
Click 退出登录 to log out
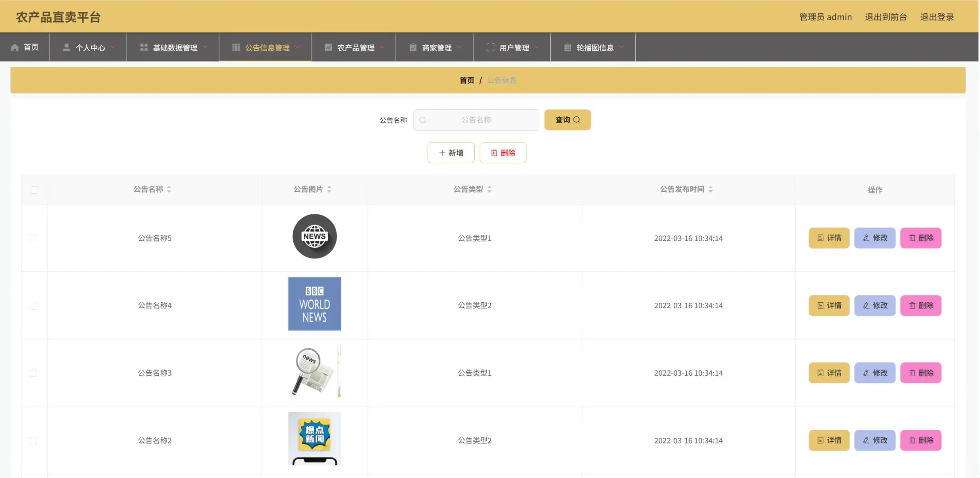point(937,17)
